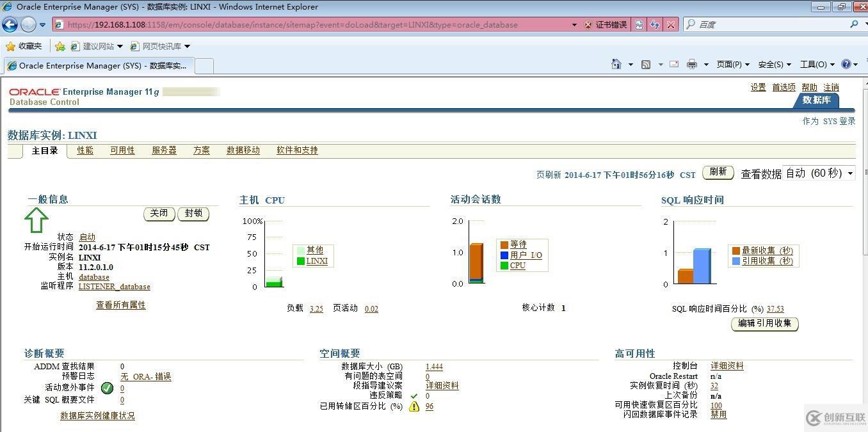
Task: Click the activity exception green check icon
Action: 107,388
